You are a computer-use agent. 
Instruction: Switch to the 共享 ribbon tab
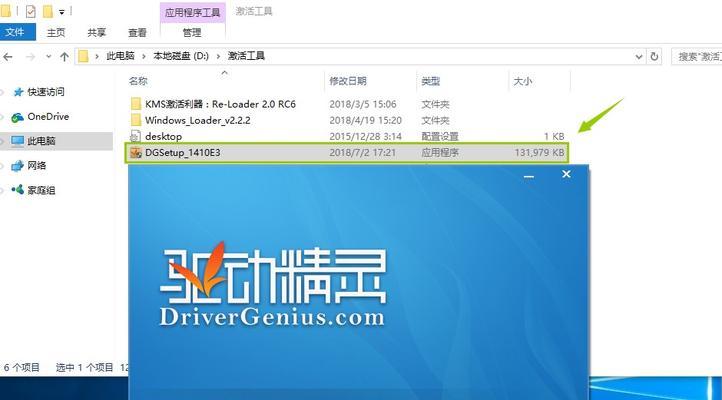pos(97,33)
